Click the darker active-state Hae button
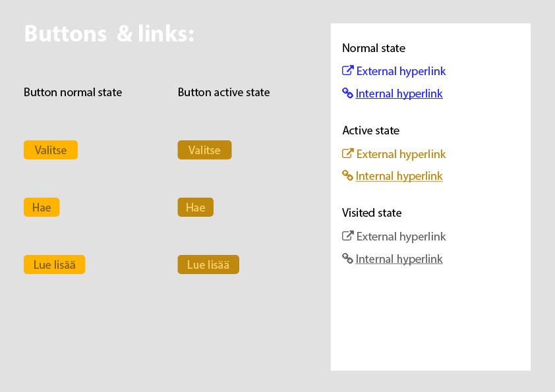 [x=195, y=208]
